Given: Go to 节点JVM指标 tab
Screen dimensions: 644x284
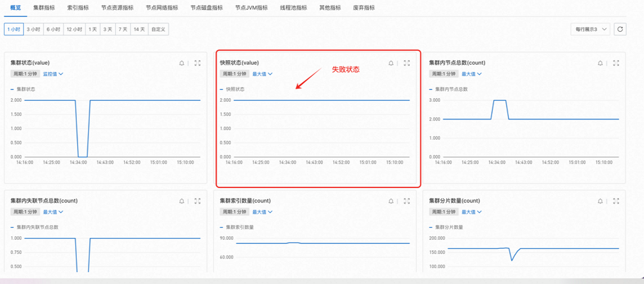Looking at the screenshot, I should tap(252, 8).
